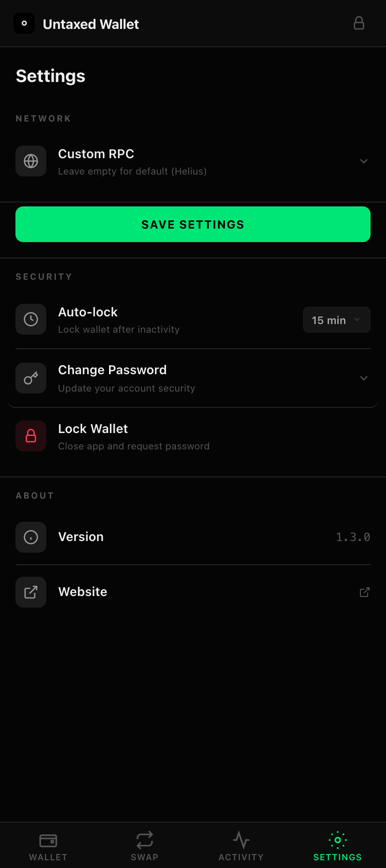Click the external link icon right of Website

click(365, 592)
